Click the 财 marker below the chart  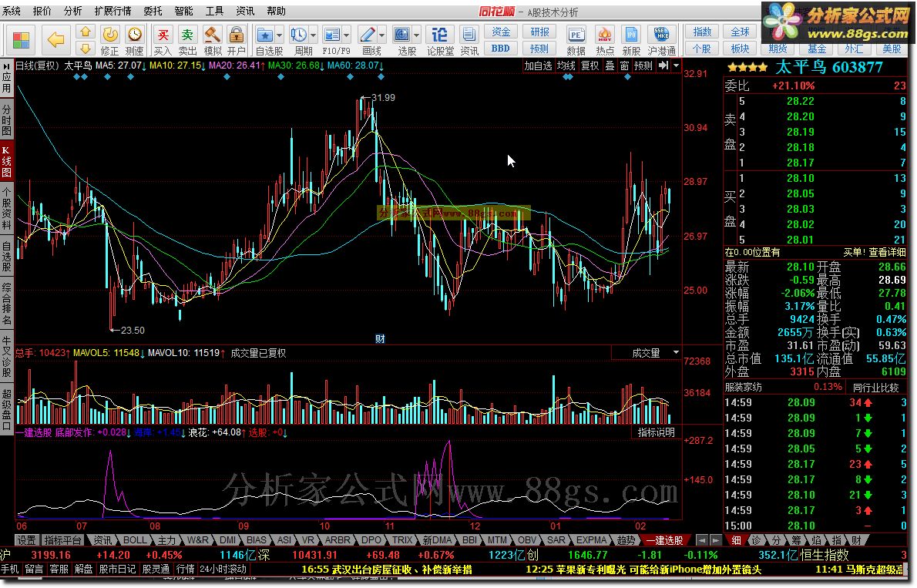pos(380,339)
